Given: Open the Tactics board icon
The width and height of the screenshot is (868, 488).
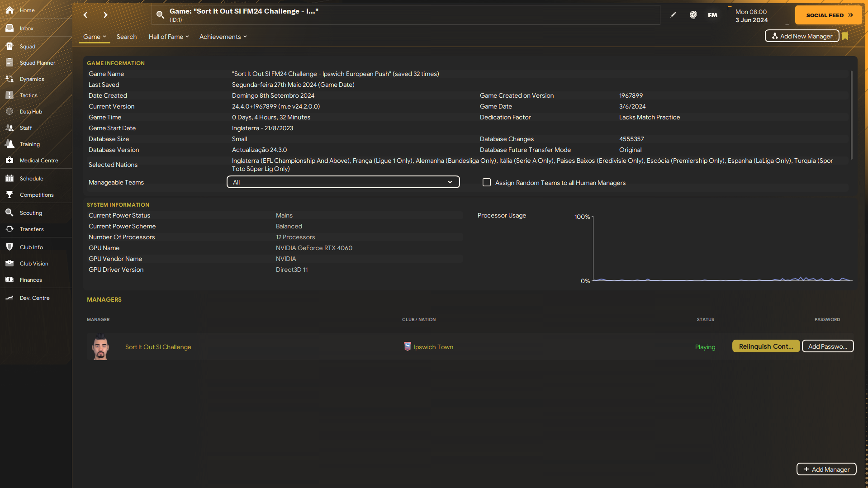Looking at the screenshot, I should pyautogui.click(x=9, y=95).
